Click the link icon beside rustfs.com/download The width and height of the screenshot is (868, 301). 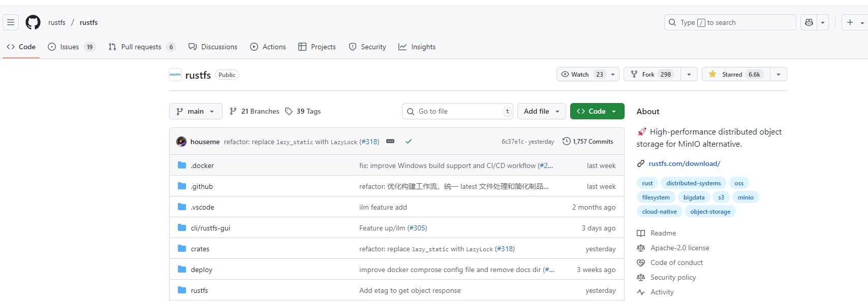(641, 163)
